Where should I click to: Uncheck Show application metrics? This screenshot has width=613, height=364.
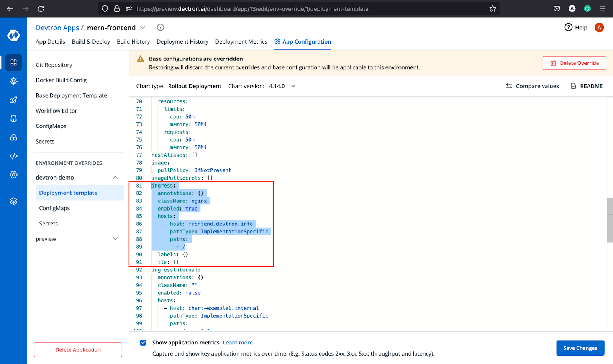[143, 343]
